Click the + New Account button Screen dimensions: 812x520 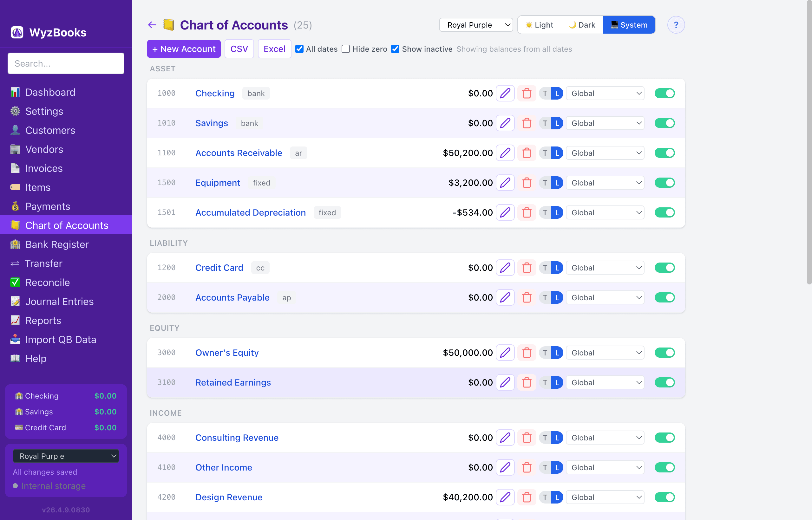tap(184, 49)
